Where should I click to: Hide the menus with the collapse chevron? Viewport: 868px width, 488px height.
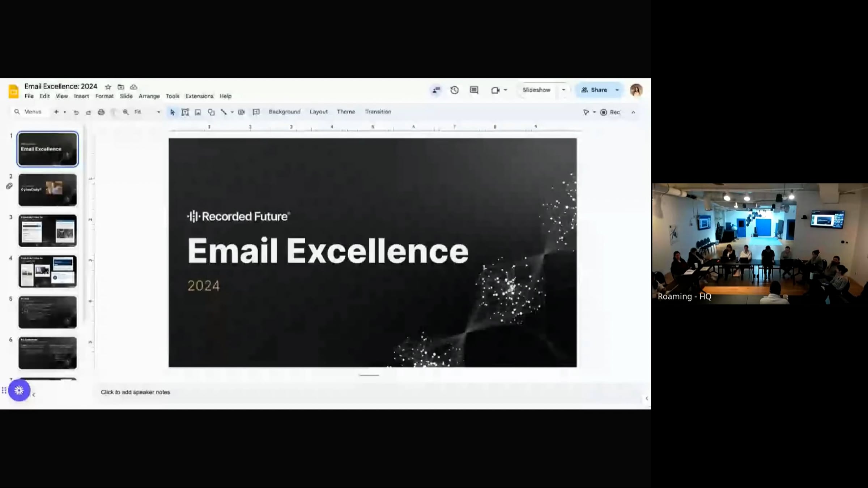[633, 112]
